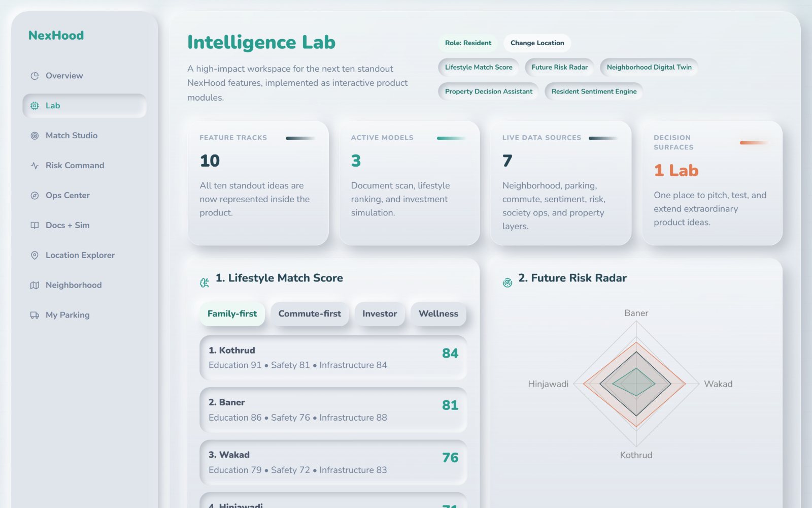Click the Ops Center compass icon
This screenshot has height=508, width=812.
click(35, 196)
